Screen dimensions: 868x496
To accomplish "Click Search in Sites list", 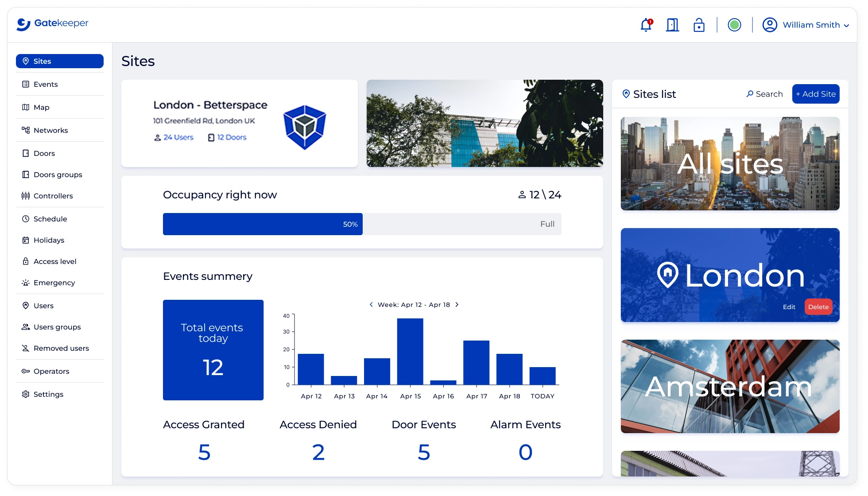I will 764,94.
